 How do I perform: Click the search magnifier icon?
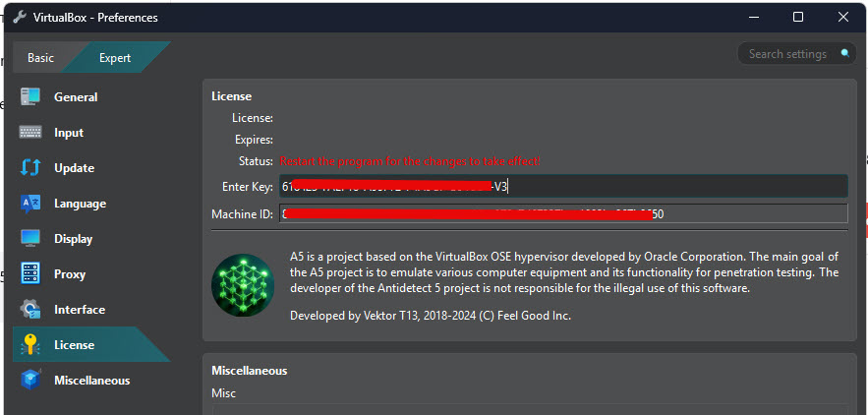pos(843,54)
